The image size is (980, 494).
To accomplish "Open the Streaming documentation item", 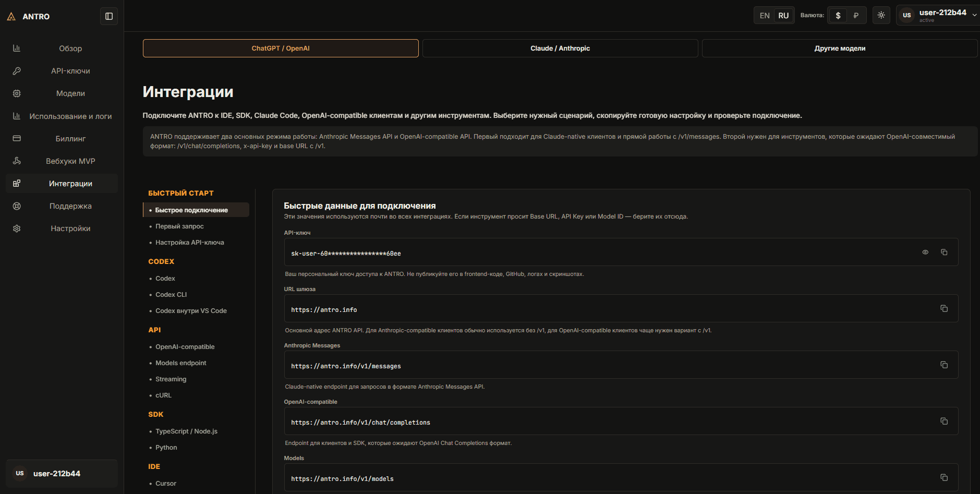I will (171, 379).
